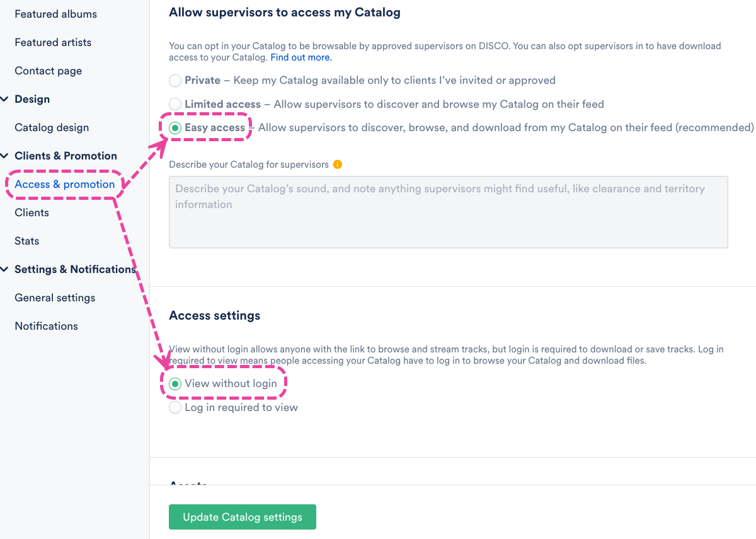Open Featured albums in the sidebar
Viewport: 756px width, 539px height.
55,14
